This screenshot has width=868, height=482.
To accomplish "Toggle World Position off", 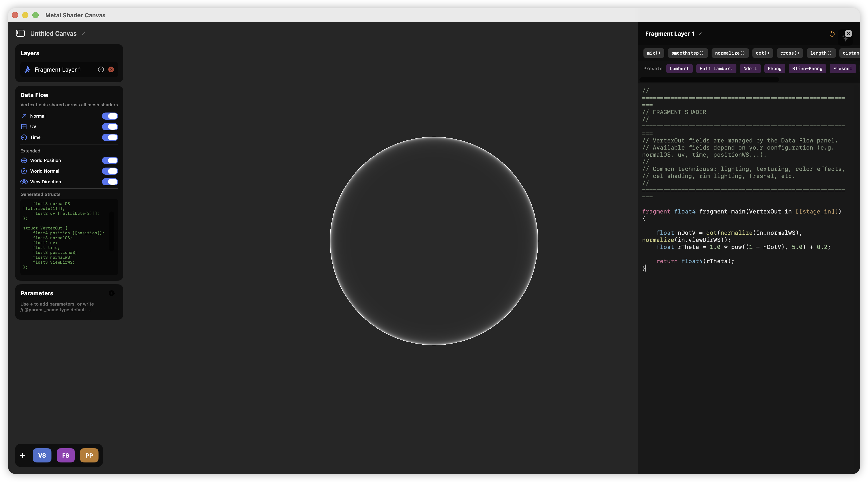I will (110, 160).
